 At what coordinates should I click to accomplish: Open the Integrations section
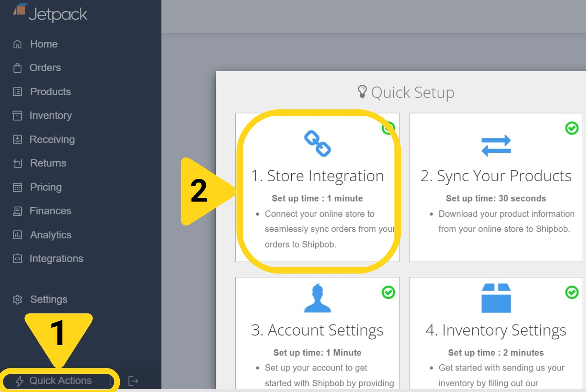pyautogui.click(x=56, y=258)
